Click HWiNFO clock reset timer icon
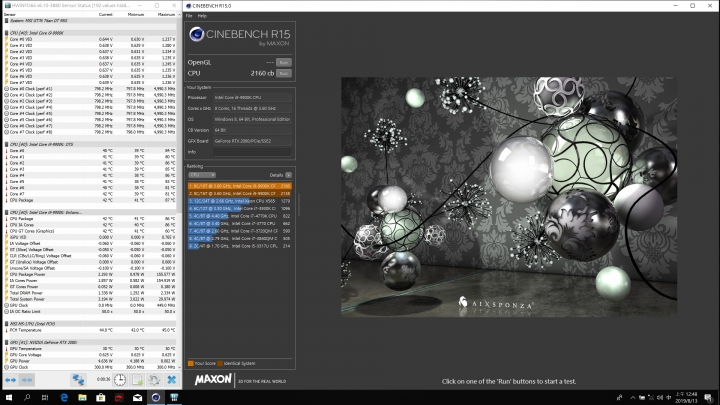The image size is (720, 405). (x=120, y=380)
